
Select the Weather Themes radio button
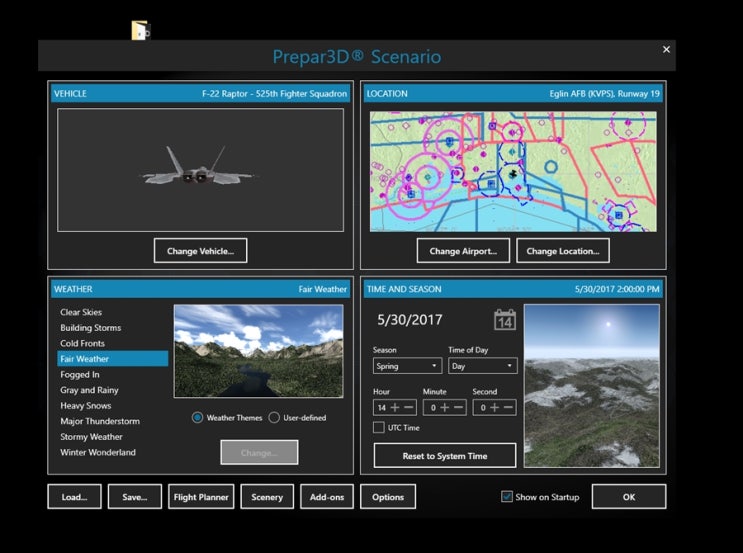tap(197, 417)
